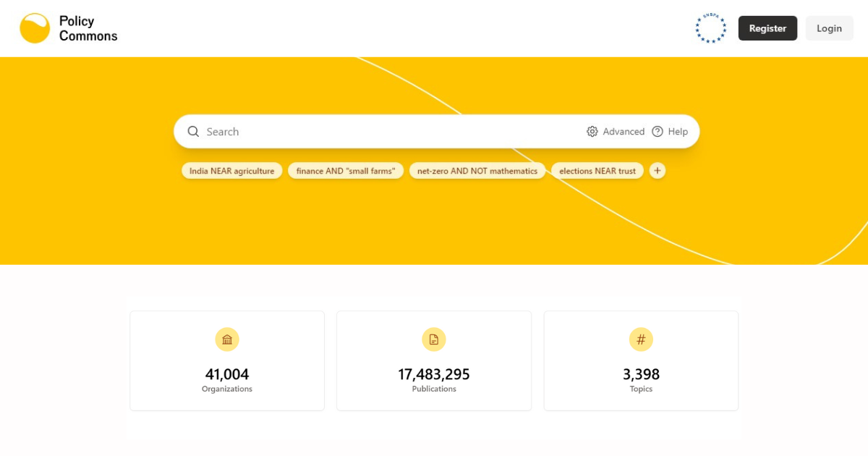
Task: View the 3,398 Topics card
Action: (641, 361)
